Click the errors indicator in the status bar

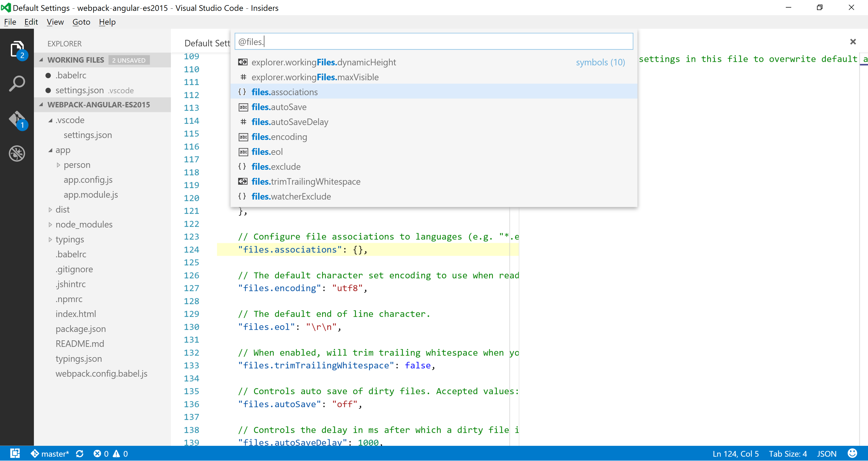point(101,454)
